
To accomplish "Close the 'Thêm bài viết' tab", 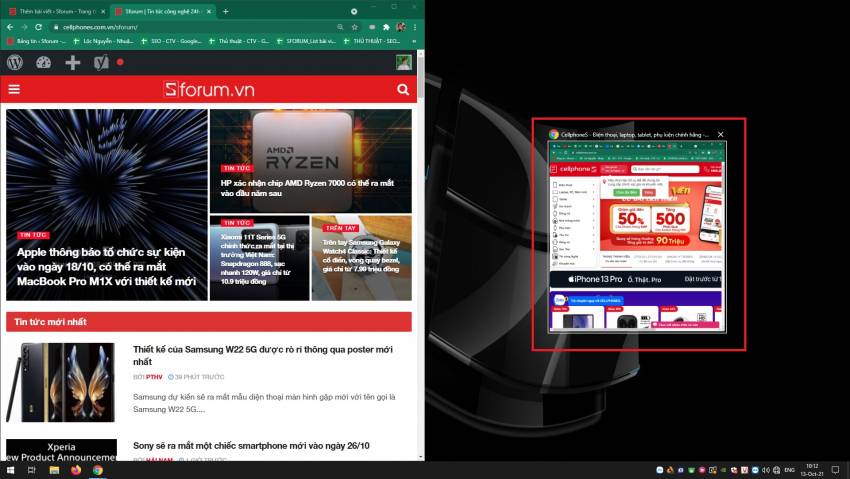I will [x=103, y=11].
